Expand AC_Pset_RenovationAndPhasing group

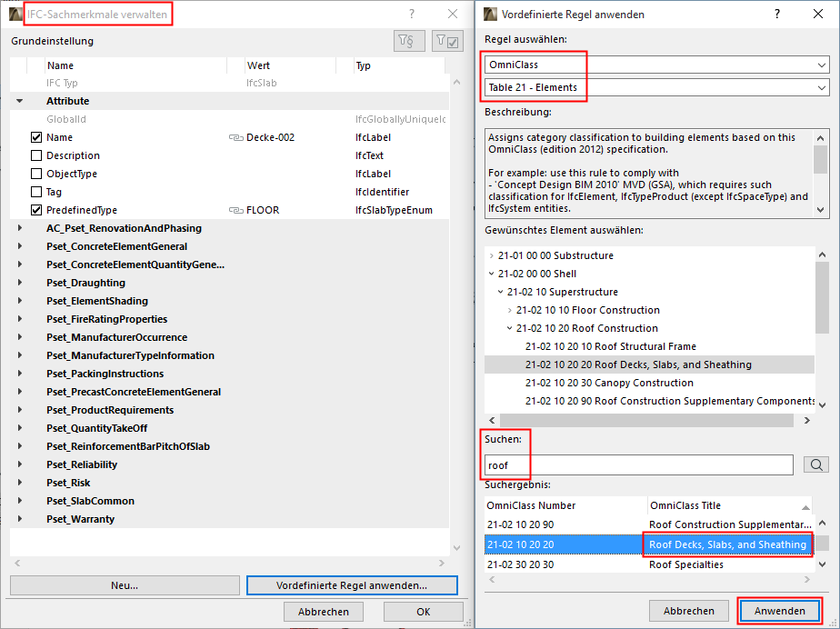pos(20,228)
